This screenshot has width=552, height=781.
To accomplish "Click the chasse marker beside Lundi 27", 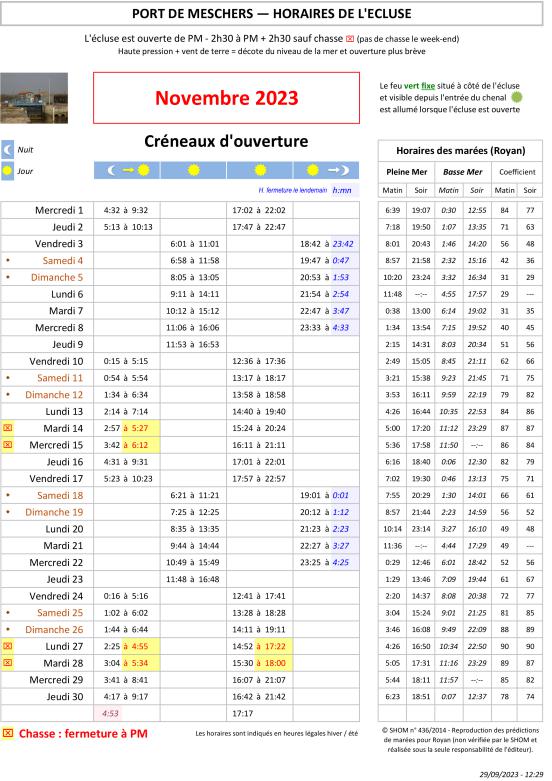I will point(7,646).
